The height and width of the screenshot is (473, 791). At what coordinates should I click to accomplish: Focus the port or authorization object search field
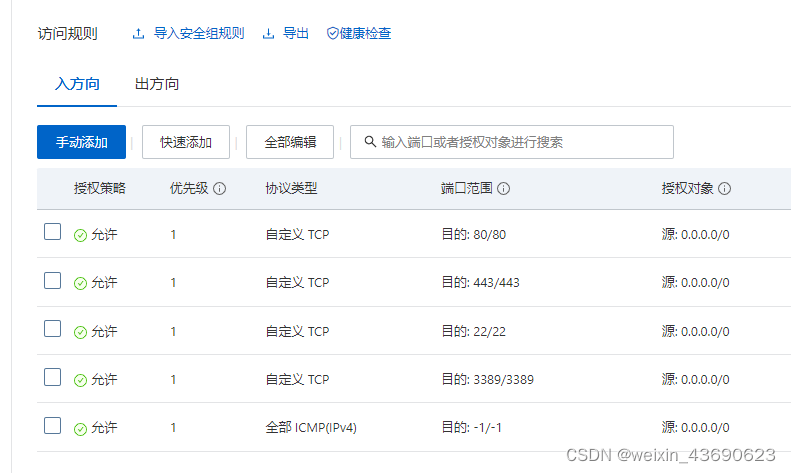[x=512, y=142]
